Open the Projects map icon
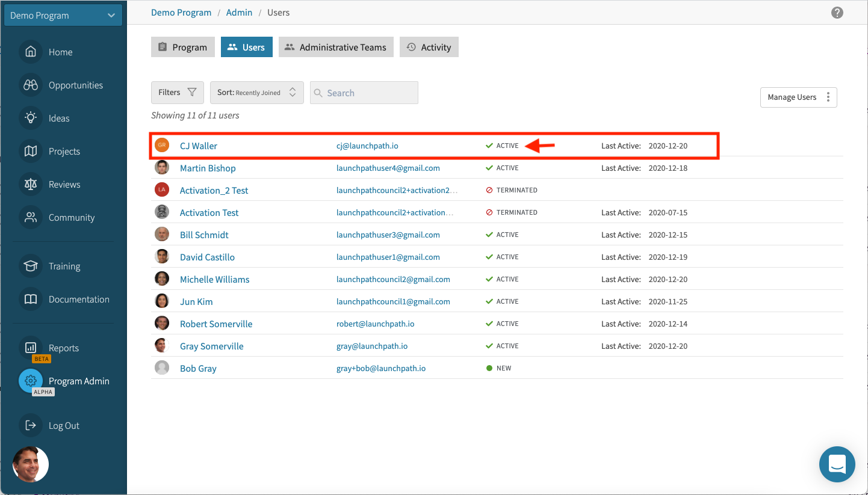Image resolution: width=868 pixels, height=495 pixels. (x=31, y=151)
